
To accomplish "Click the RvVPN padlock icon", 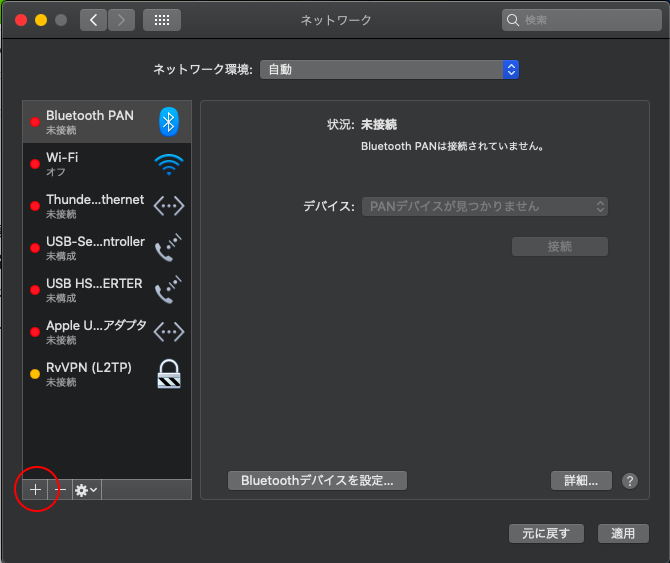I will [x=169, y=374].
